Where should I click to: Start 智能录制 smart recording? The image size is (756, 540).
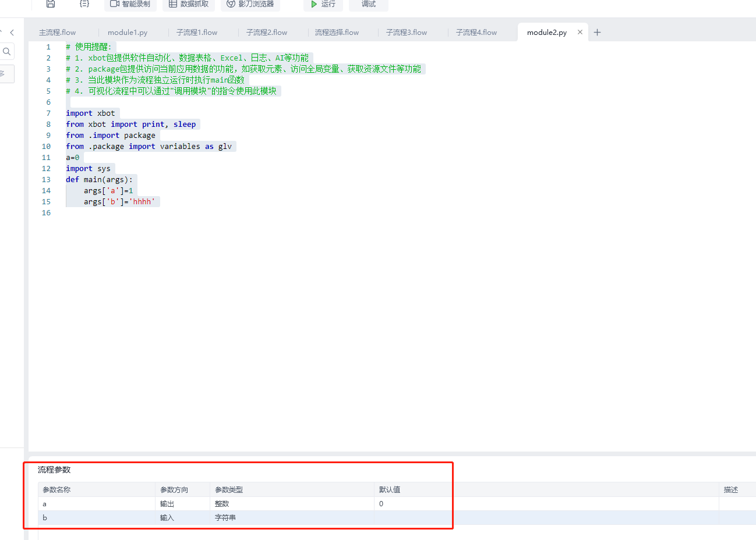pyautogui.click(x=130, y=4)
